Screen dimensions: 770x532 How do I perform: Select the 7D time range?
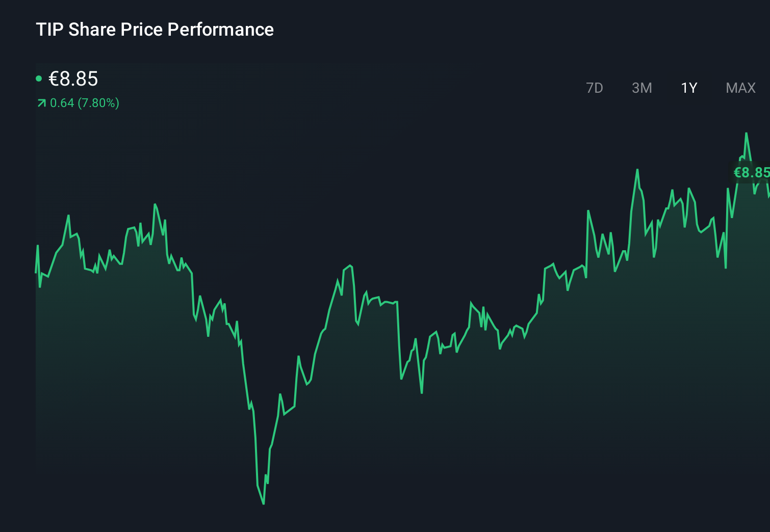click(595, 88)
